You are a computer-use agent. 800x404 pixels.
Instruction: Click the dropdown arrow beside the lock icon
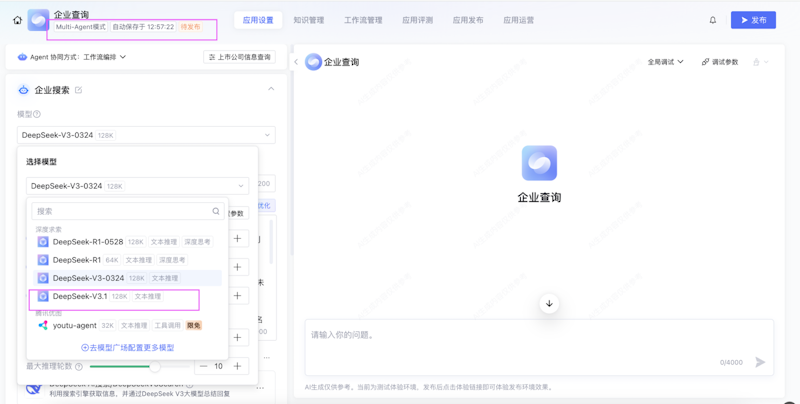pos(766,62)
